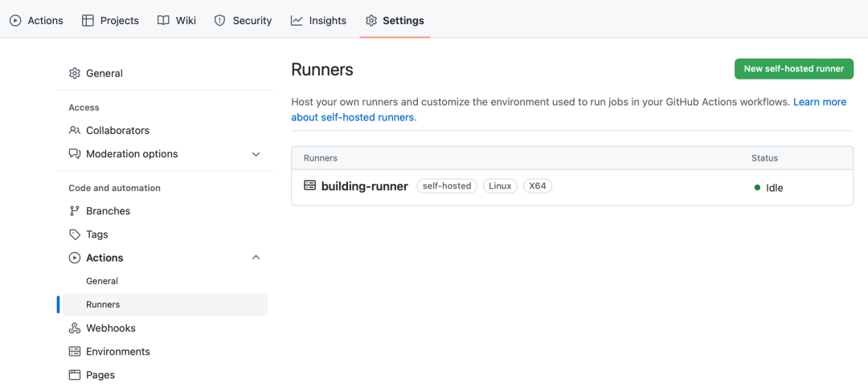Screen dimensions: 868x391
Task: Click the Pages browser icon
Action: [x=75, y=375]
